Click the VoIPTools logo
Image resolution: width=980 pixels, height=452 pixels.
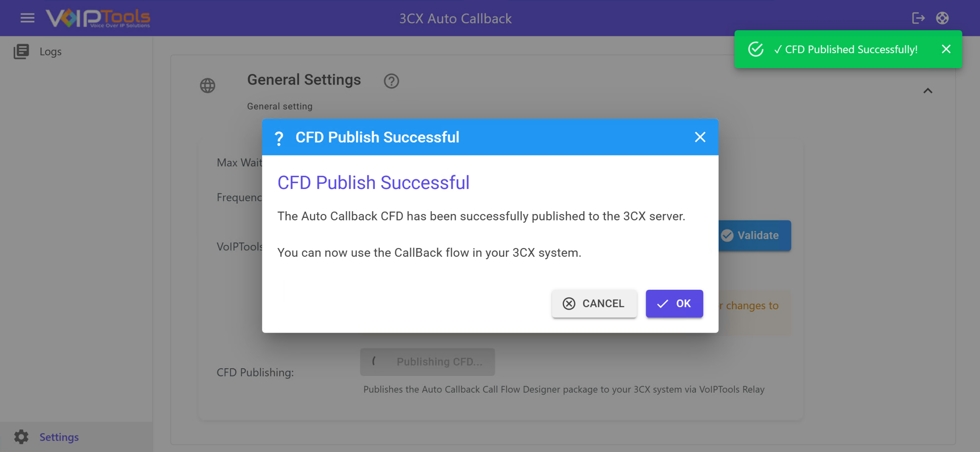coord(98,18)
